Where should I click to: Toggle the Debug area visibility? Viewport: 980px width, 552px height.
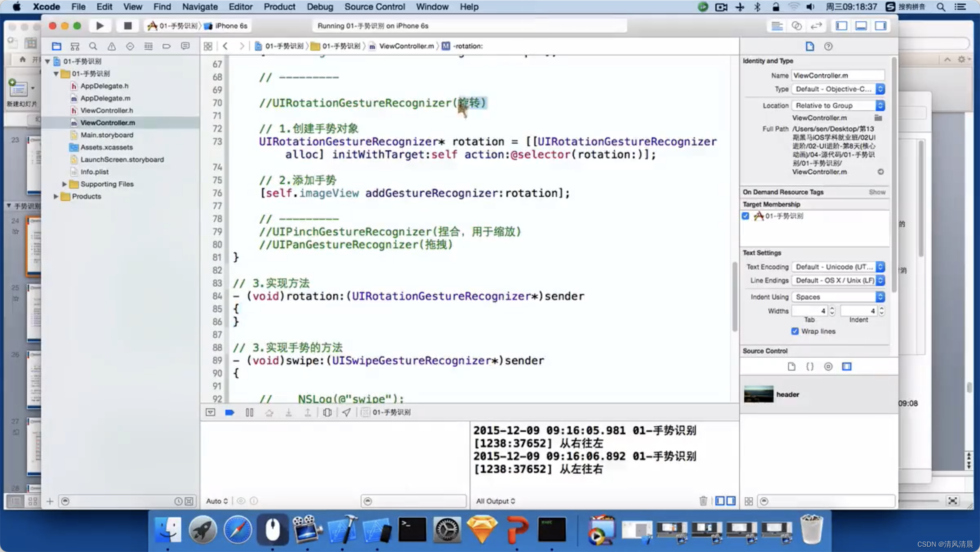pyautogui.click(x=861, y=26)
